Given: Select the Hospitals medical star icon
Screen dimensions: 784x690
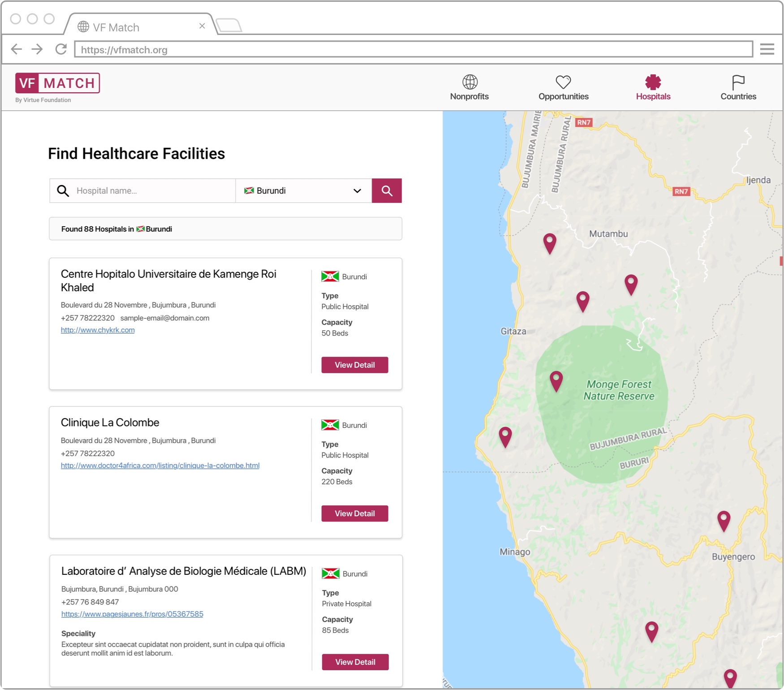Looking at the screenshot, I should click(x=653, y=82).
